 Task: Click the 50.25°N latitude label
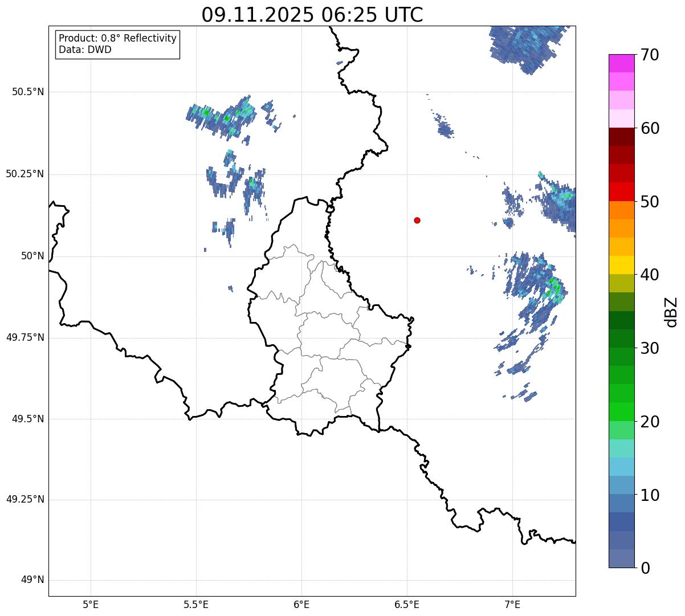pyautogui.click(x=25, y=174)
